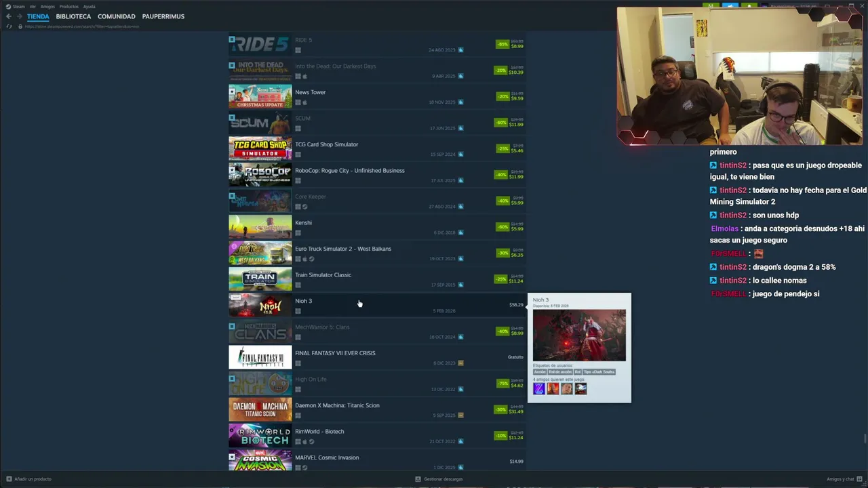Open the Amigos menu
Screen dimensions: 868x488
(x=47, y=7)
